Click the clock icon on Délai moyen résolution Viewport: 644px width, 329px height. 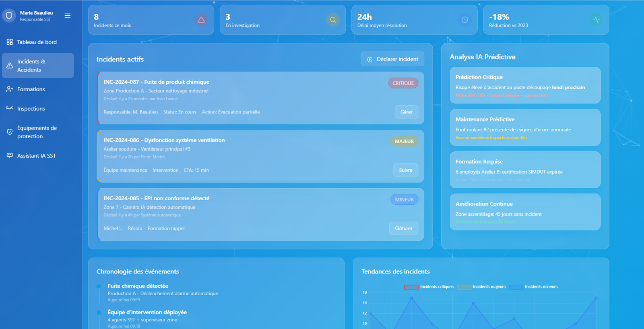(x=464, y=20)
